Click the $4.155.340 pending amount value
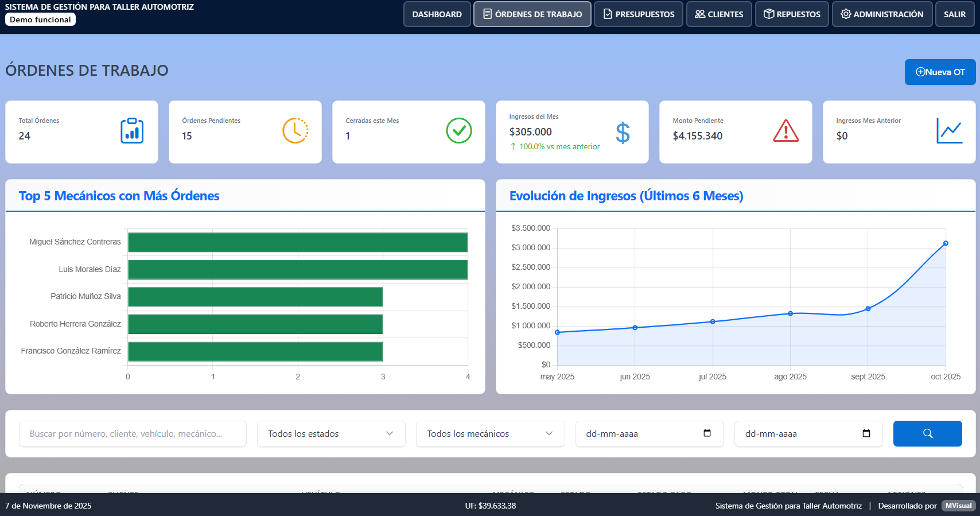The width and height of the screenshot is (980, 516). (x=698, y=136)
